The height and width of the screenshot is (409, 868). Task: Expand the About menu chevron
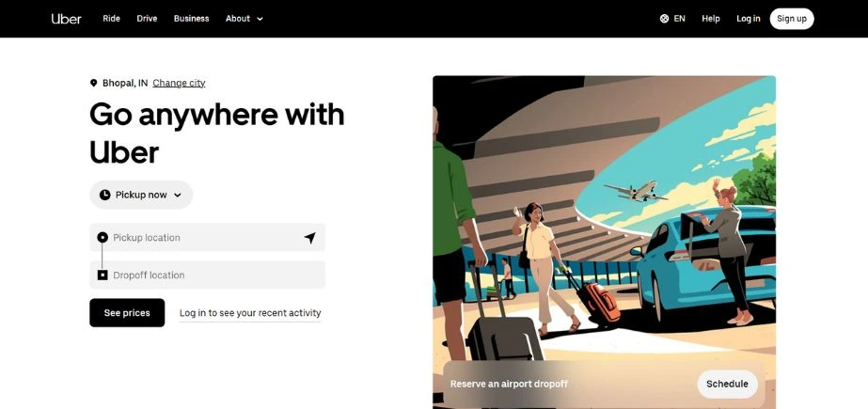[260, 19]
